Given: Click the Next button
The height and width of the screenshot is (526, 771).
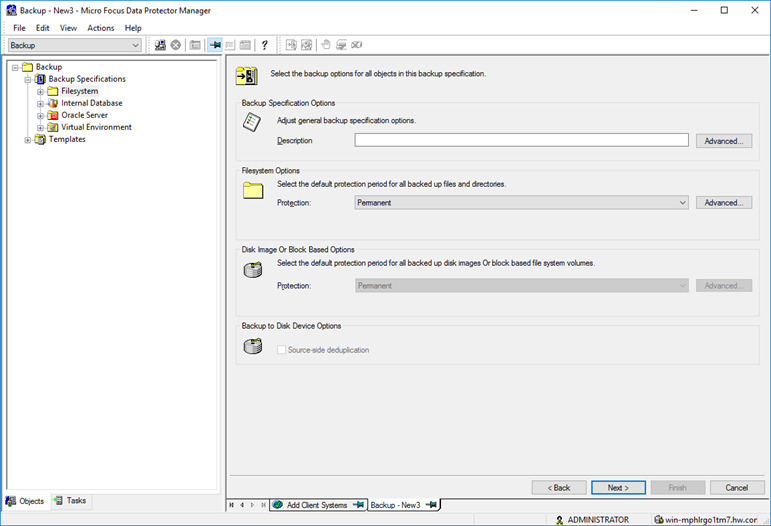Looking at the screenshot, I should coord(618,488).
